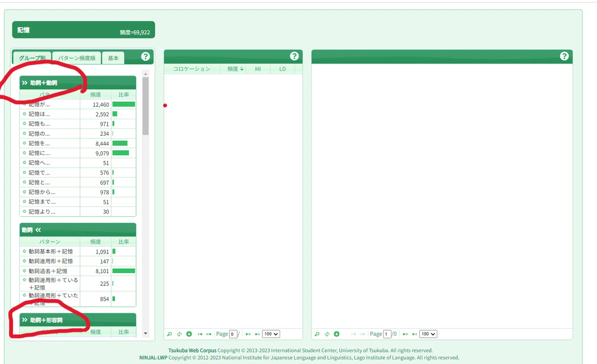
Task: Collapse the 動詞 group header
Action: point(78,230)
